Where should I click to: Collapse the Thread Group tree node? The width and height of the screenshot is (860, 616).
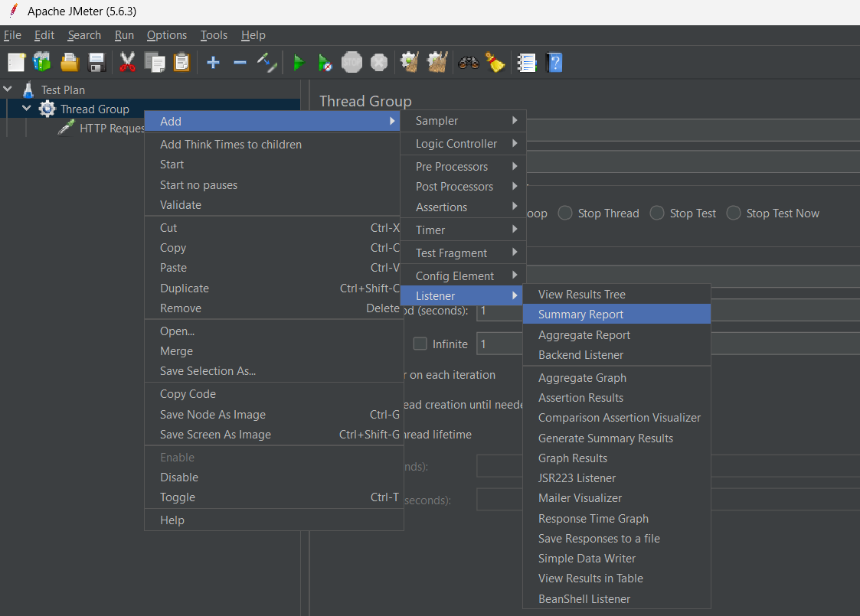point(26,108)
